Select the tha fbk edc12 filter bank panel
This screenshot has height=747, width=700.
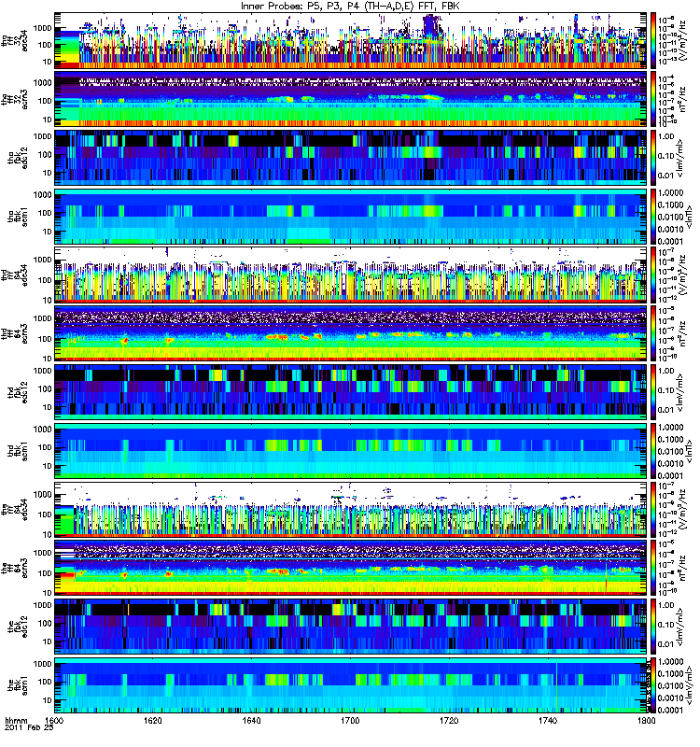(351, 158)
